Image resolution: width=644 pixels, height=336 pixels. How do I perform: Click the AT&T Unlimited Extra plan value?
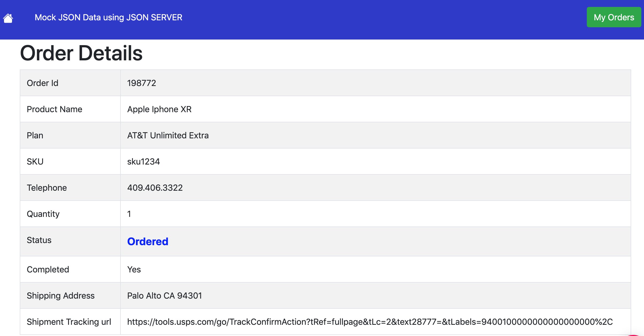pos(168,135)
